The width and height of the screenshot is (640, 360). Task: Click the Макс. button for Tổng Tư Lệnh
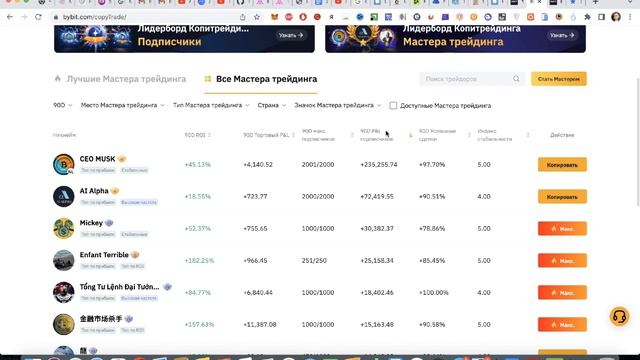(562, 293)
